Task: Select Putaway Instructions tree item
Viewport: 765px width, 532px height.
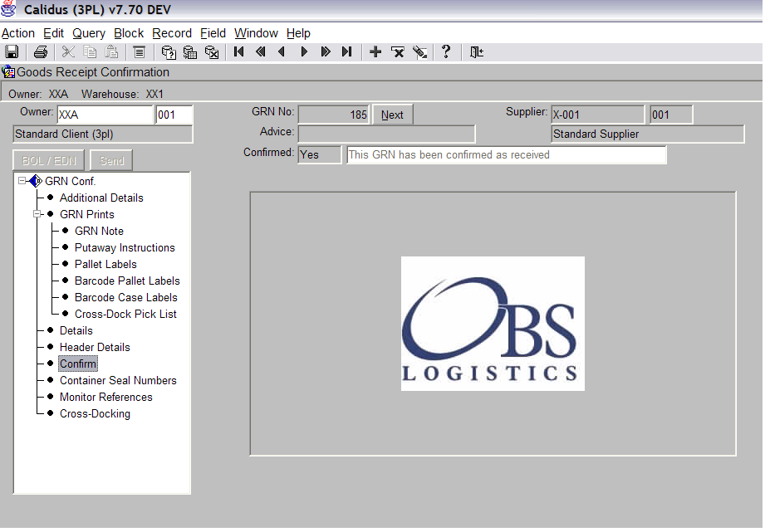Action: coord(125,247)
